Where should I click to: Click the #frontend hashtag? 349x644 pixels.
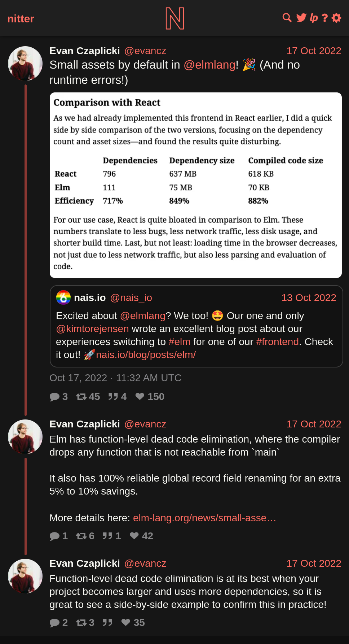[x=277, y=342]
